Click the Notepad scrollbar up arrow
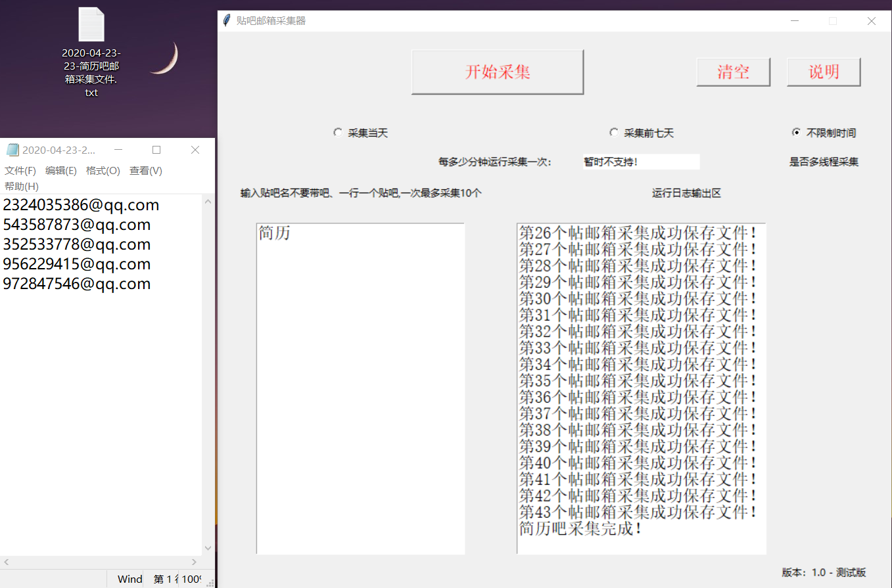 (208, 202)
